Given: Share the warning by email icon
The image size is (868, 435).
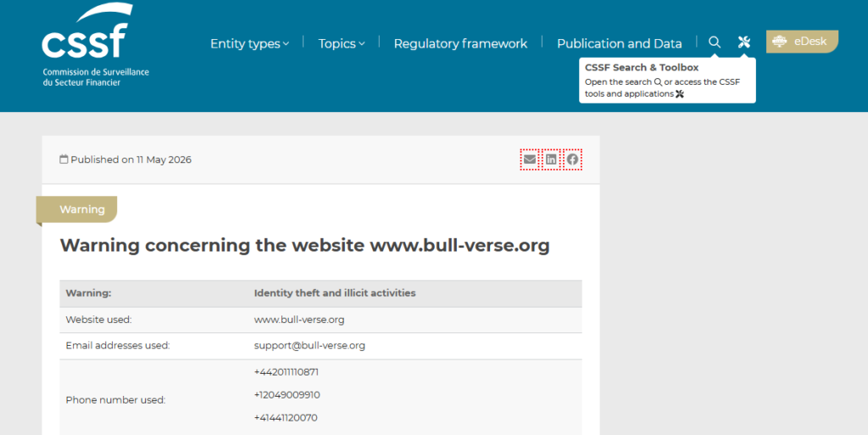Looking at the screenshot, I should pyautogui.click(x=530, y=159).
